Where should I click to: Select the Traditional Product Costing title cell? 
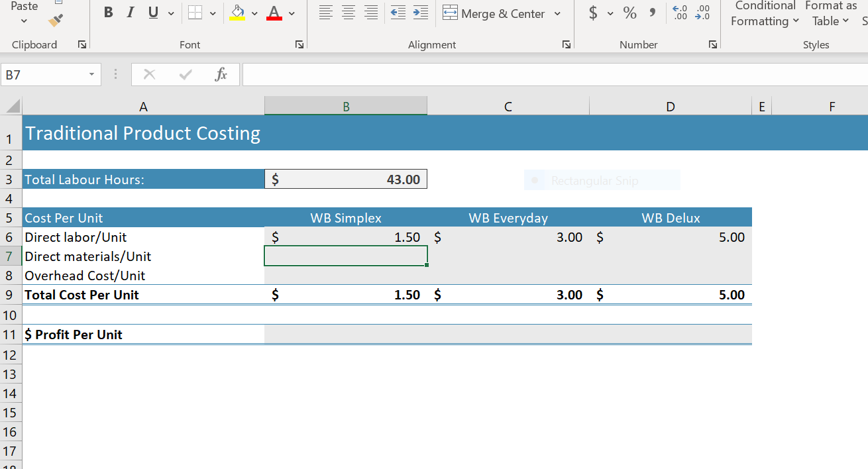[143, 133]
